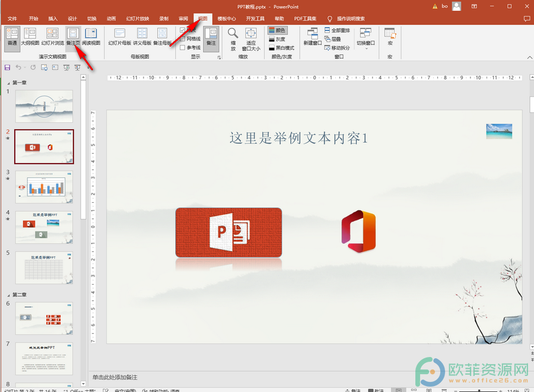
Task: Click Slide Sorter view icon in status bar
Action: 414,390
